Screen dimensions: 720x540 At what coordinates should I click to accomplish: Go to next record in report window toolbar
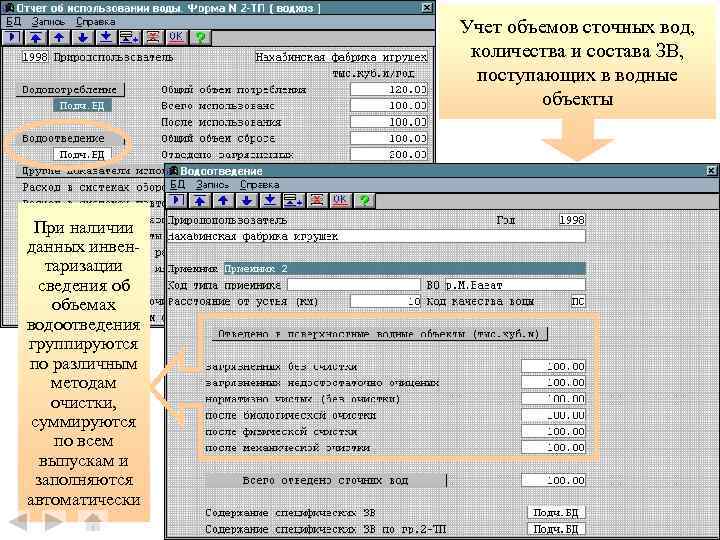(x=83, y=38)
